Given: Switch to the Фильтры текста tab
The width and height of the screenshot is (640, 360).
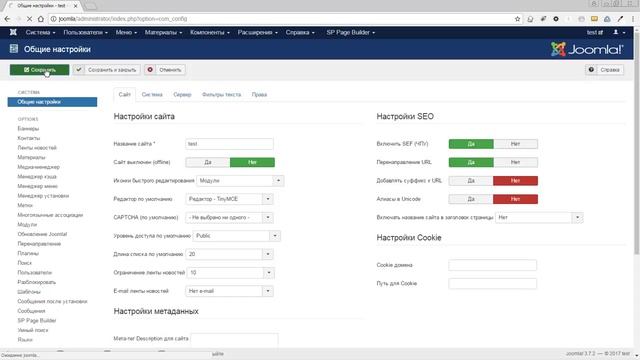Looking at the screenshot, I should tap(221, 94).
